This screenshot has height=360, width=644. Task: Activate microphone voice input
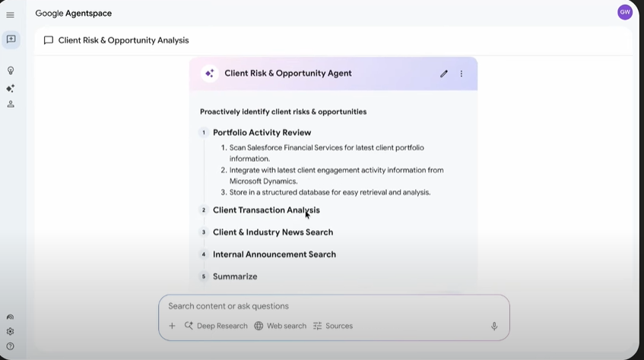click(494, 326)
